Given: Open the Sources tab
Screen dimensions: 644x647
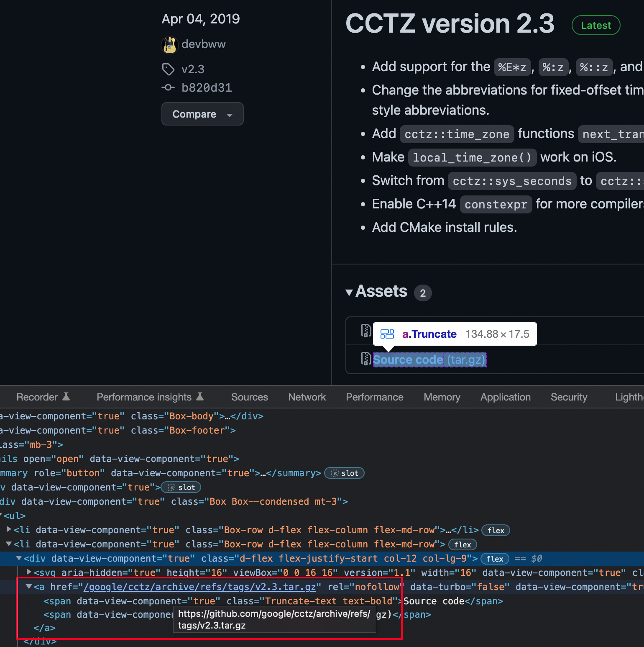Looking at the screenshot, I should coord(250,397).
